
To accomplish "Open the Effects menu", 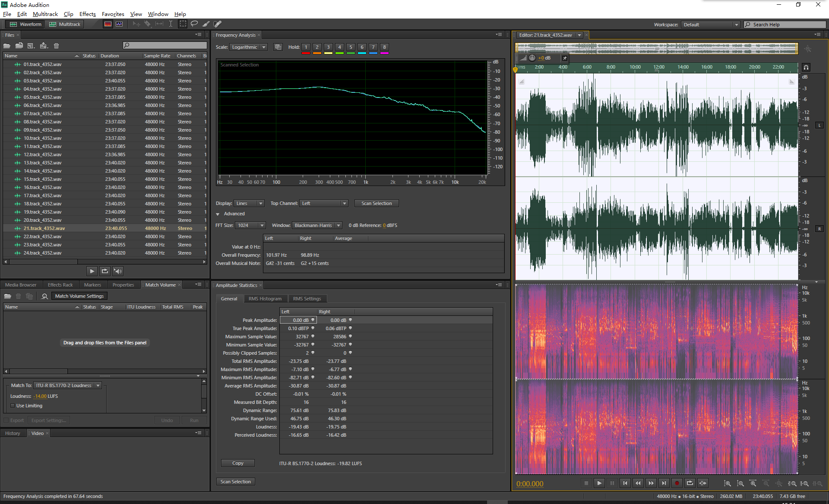I will 88,14.
